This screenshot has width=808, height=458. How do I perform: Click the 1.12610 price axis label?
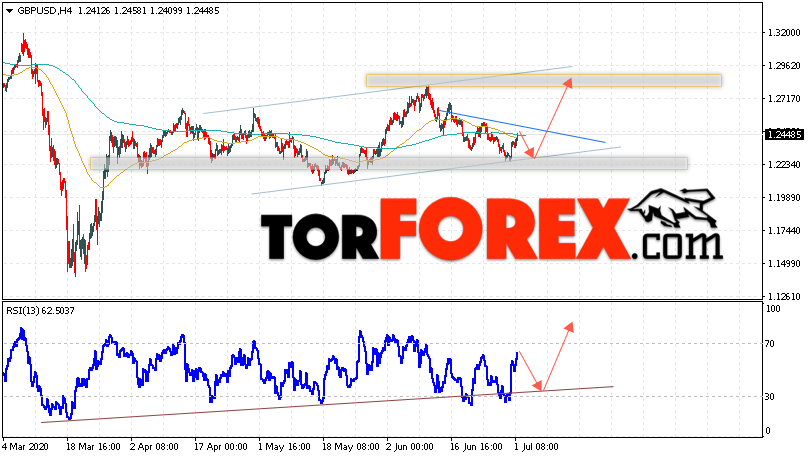(x=783, y=296)
